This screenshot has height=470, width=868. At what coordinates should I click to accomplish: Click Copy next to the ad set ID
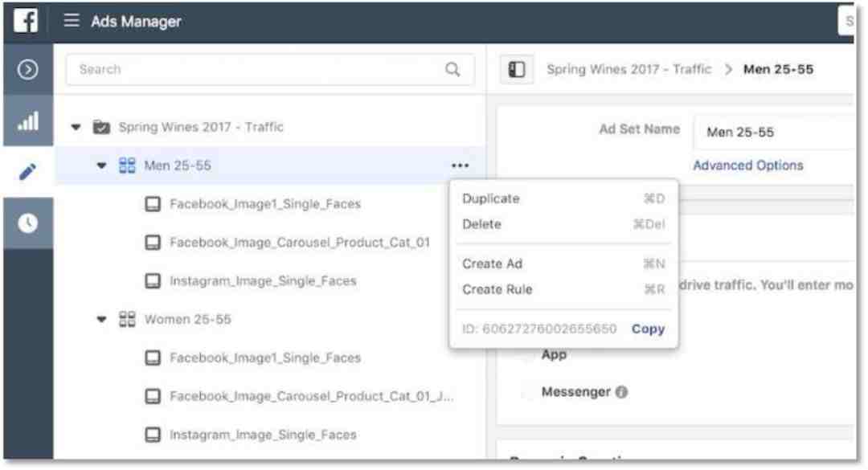click(x=649, y=329)
